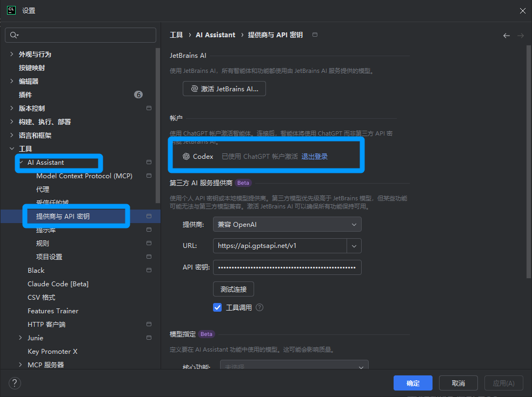Toggle the 工具调用 checkbox
The image size is (532, 397).
217,307
